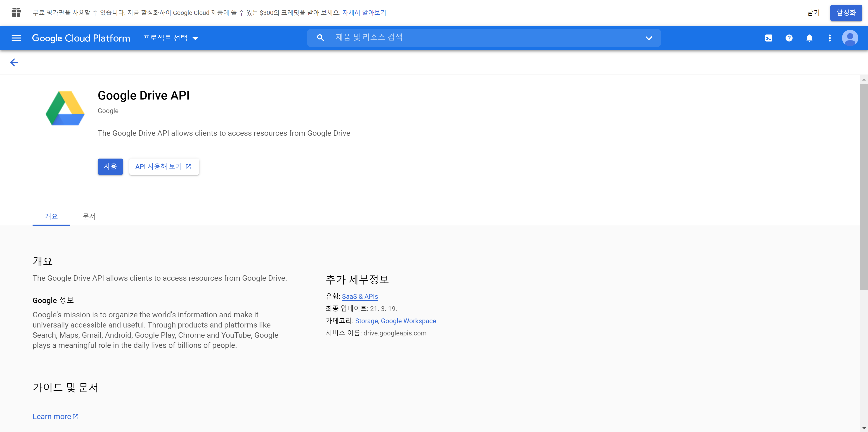Open the SaaS & APIs link
The width and height of the screenshot is (868, 432).
pyautogui.click(x=360, y=296)
